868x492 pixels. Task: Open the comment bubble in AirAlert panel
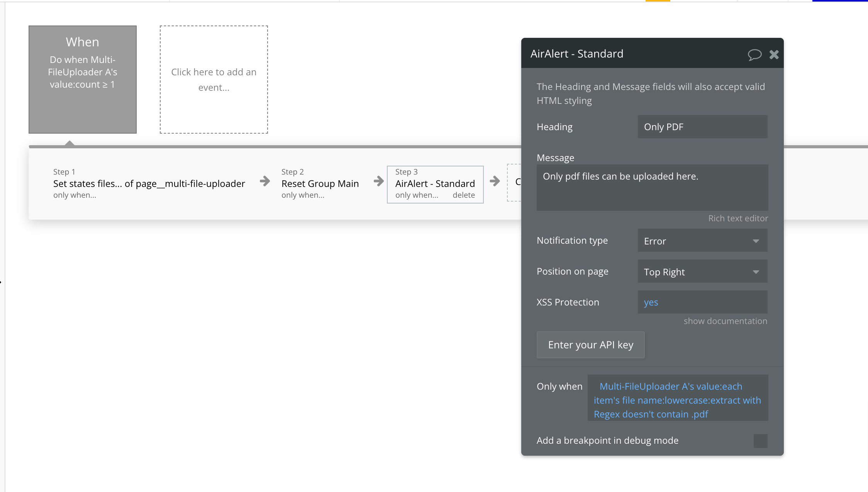(754, 54)
